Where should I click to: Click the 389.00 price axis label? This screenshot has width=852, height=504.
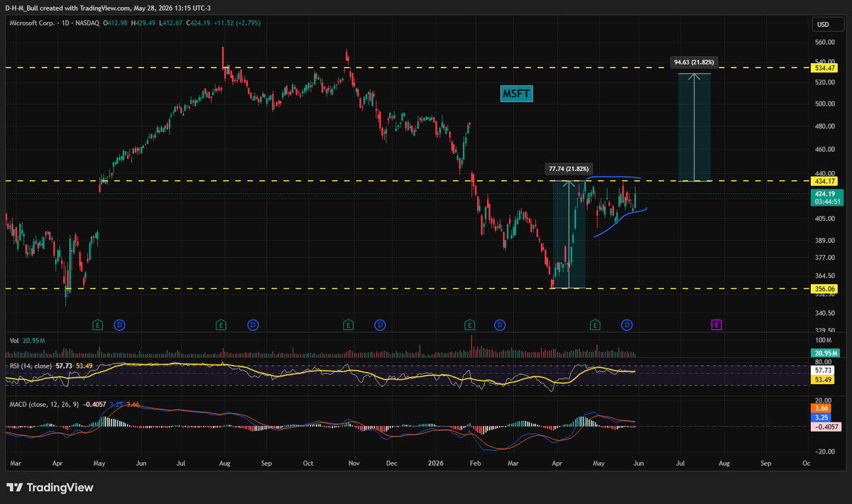(x=824, y=242)
